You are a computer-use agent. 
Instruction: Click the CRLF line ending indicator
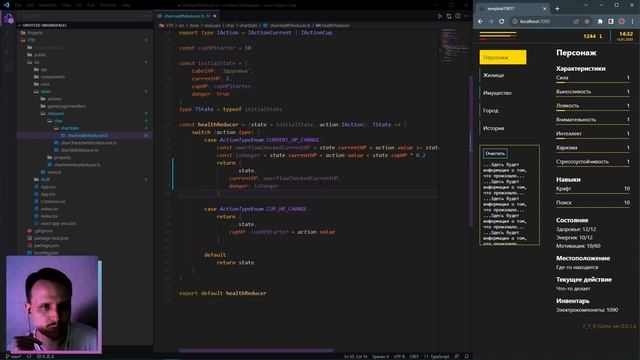[414, 356]
